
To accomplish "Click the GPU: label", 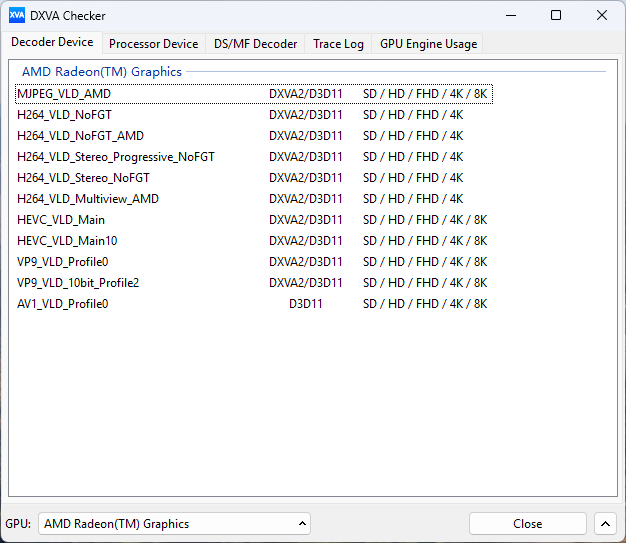I will (x=18, y=523).
